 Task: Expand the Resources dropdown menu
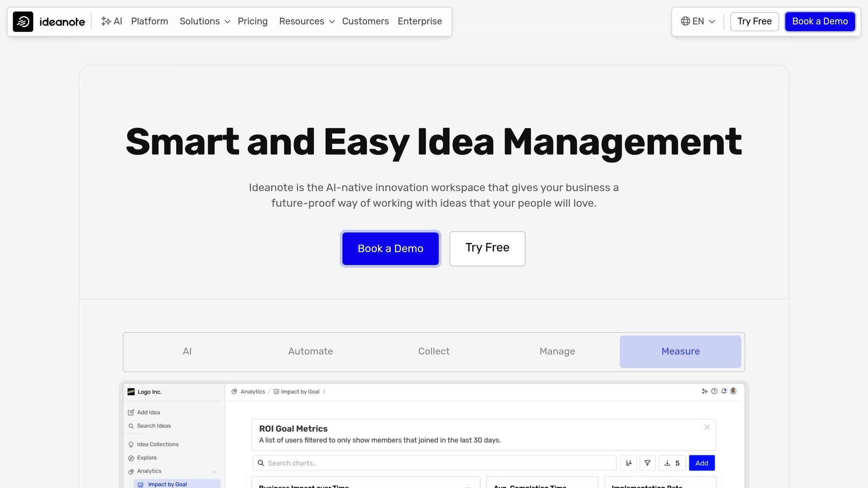[306, 22]
